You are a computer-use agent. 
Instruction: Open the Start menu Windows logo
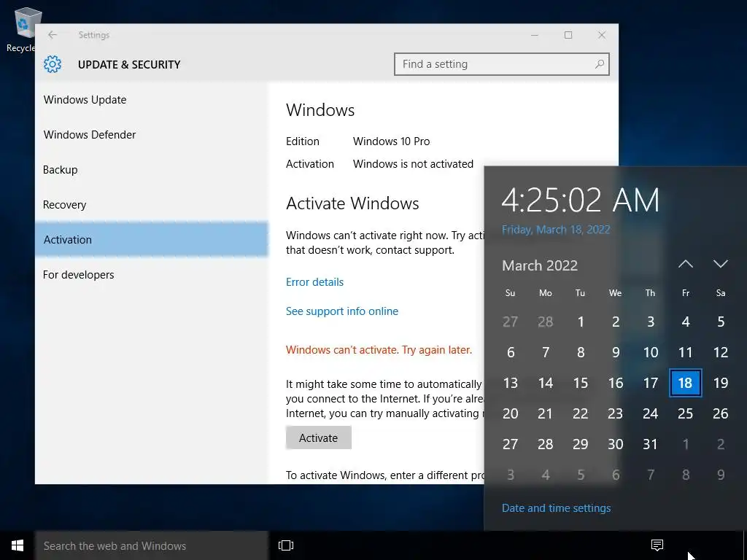[x=18, y=545]
